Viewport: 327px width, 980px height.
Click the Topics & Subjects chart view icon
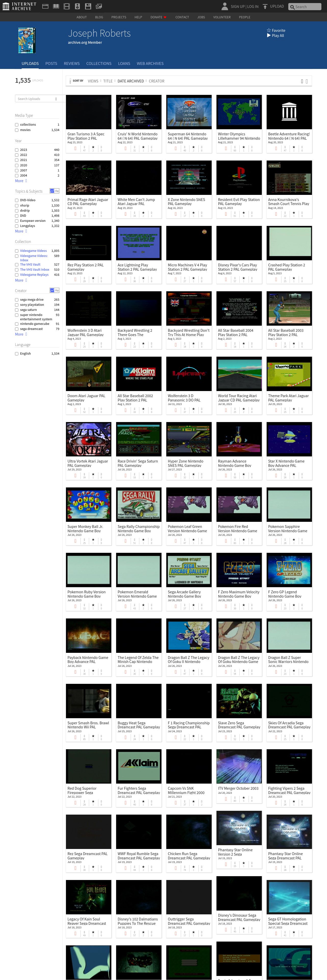click(52, 191)
